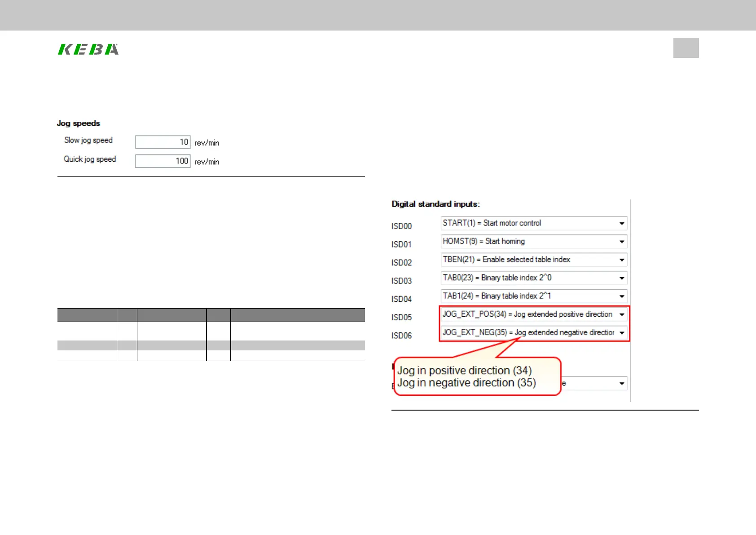Click the Slow jog speed input field
Image resolution: width=756 pixels, height=535 pixels.
(x=163, y=142)
